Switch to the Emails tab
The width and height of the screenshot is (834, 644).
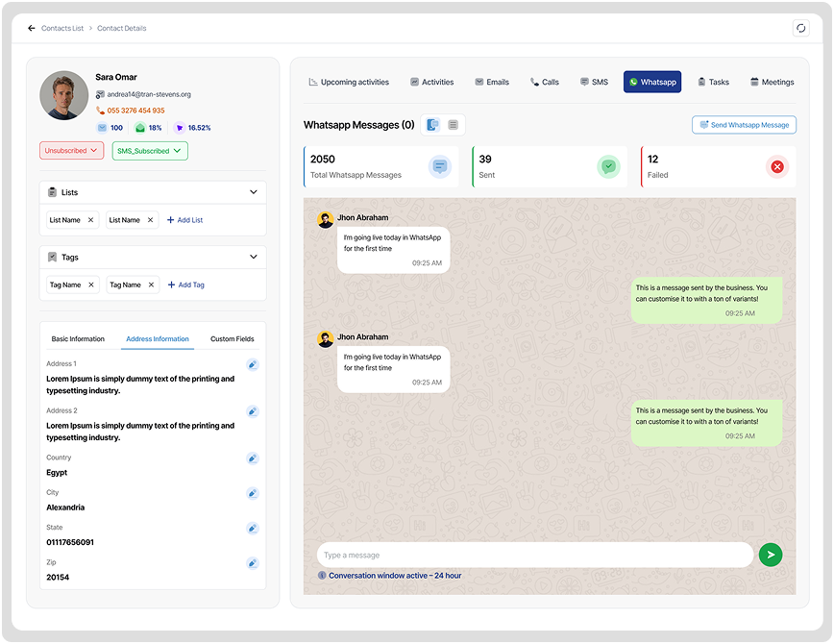492,82
